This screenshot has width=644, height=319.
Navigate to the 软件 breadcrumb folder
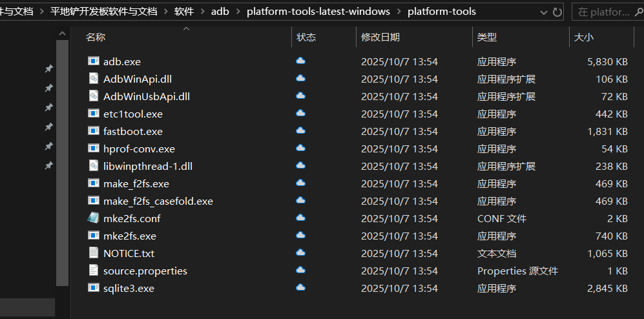pos(184,12)
